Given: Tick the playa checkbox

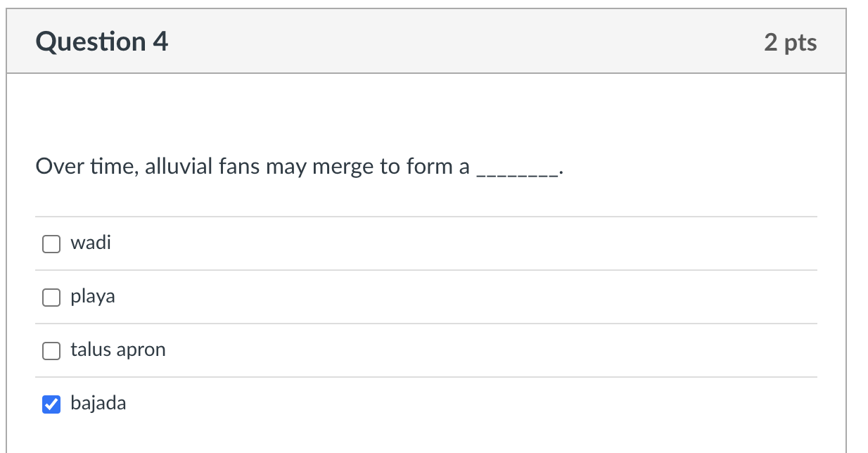Looking at the screenshot, I should [x=51, y=298].
